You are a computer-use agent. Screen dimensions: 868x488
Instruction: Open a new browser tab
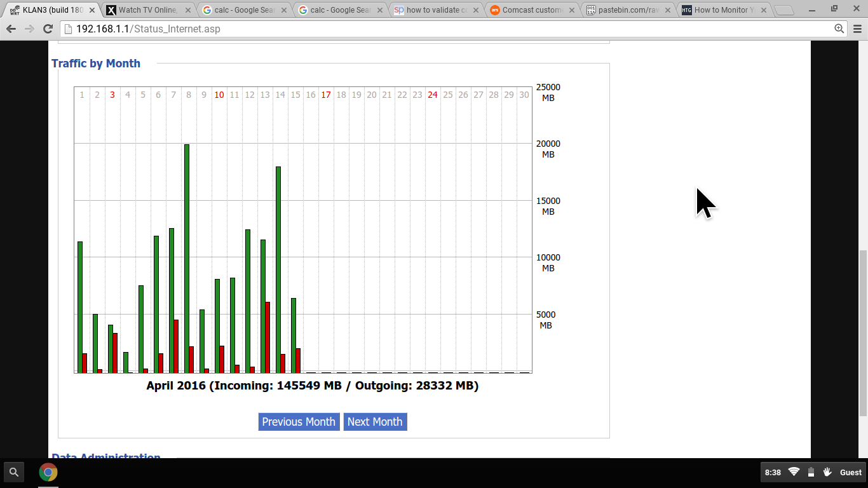coord(784,10)
